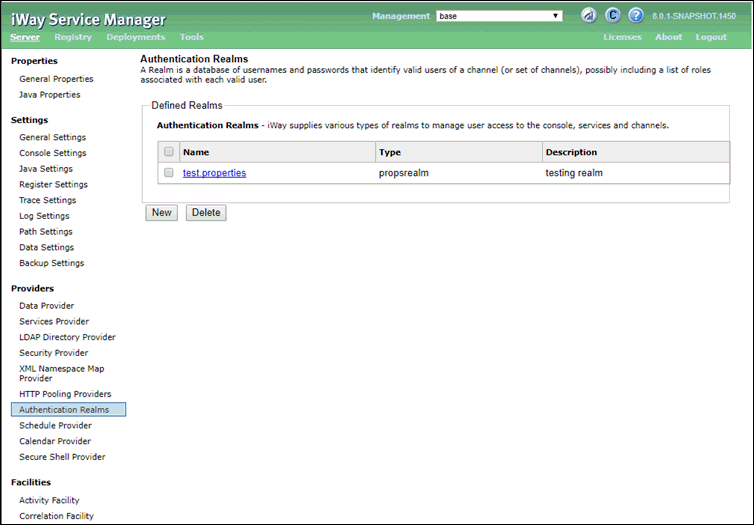Open the Management 'base' dropdown
The image size is (754, 525).
pos(499,16)
